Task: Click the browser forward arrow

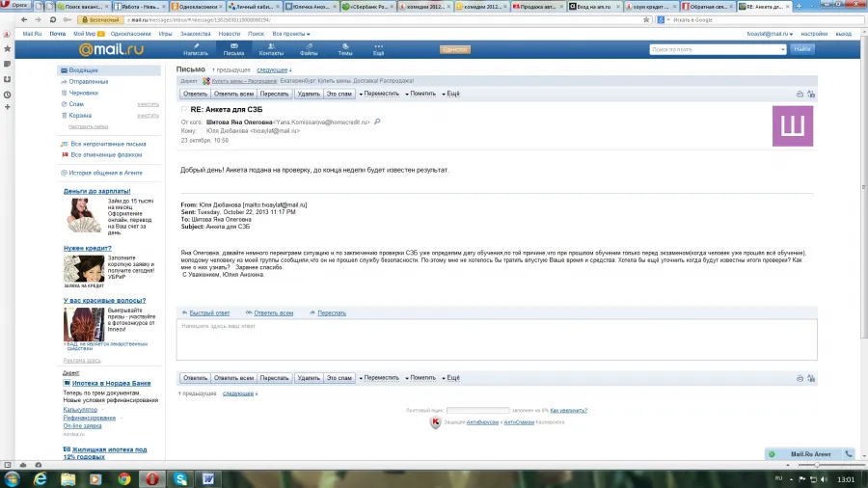Action: pyautogui.click(x=38, y=19)
